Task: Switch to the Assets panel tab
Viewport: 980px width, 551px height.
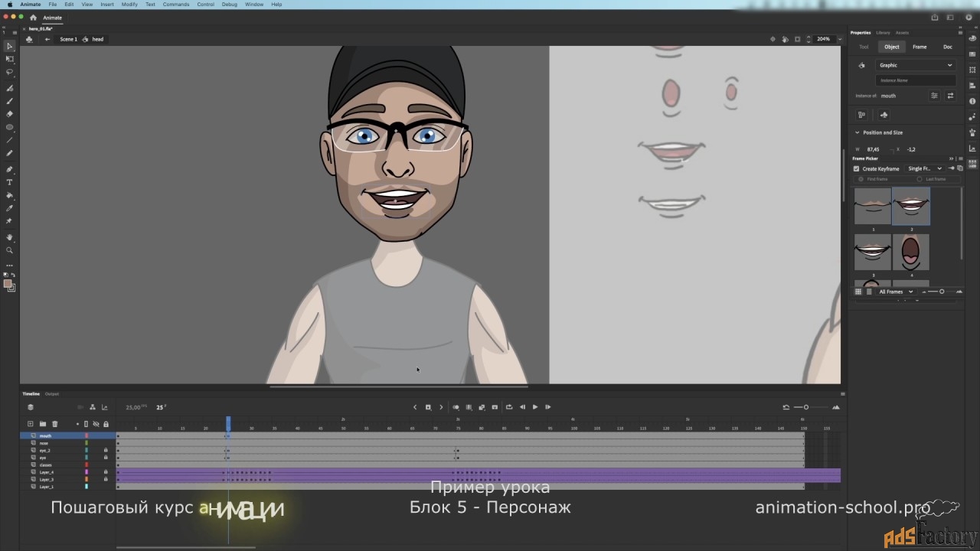Action: click(903, 33)
